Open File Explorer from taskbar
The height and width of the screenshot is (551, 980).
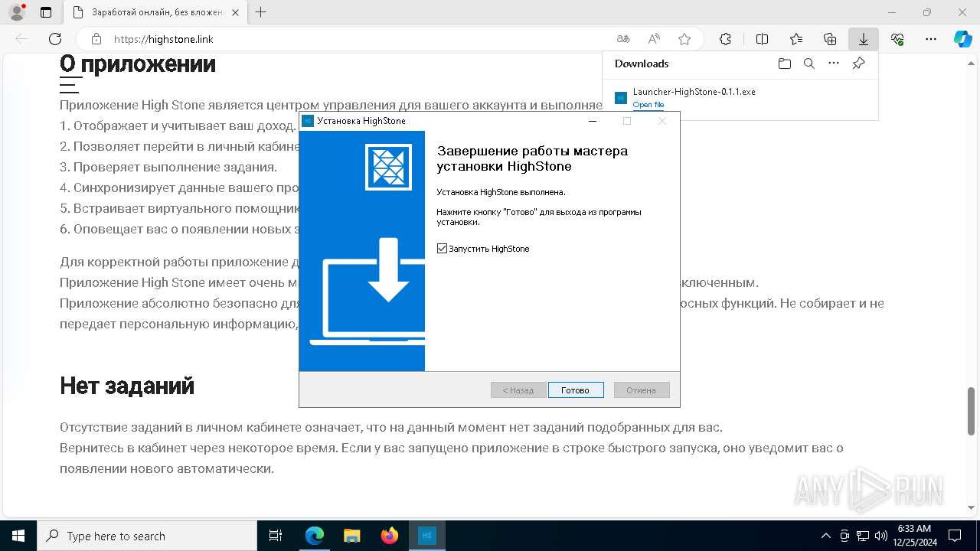point(352,536)
